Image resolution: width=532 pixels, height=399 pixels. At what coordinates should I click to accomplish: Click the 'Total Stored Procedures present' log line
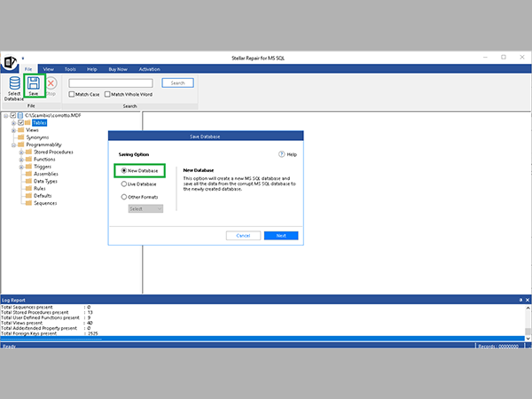pos(46,312)
